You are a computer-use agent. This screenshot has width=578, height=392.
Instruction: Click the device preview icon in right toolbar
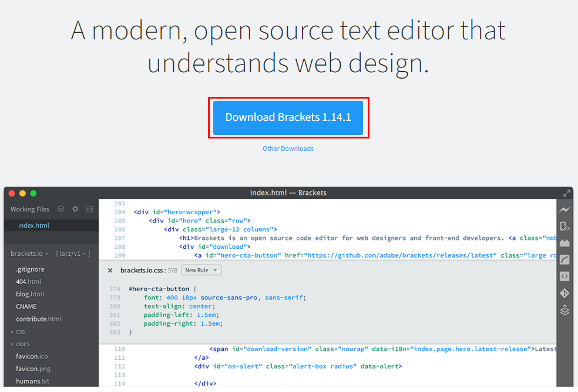564,226
